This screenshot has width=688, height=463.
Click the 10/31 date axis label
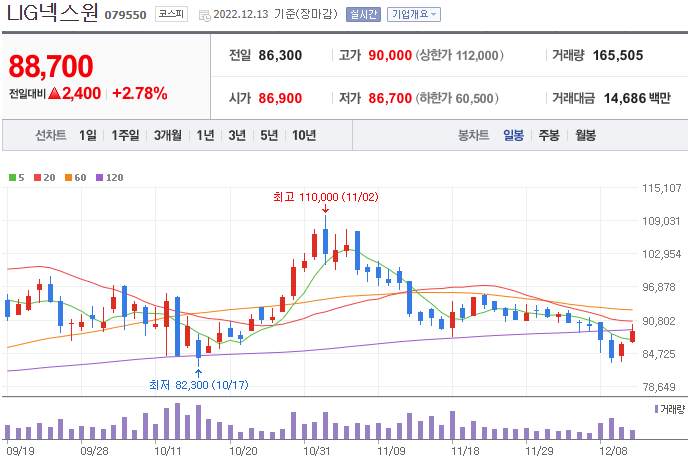[x=317, y=451]
